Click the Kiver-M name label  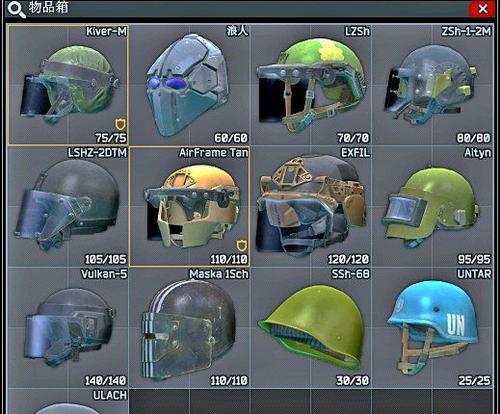[x=106, y=31]
